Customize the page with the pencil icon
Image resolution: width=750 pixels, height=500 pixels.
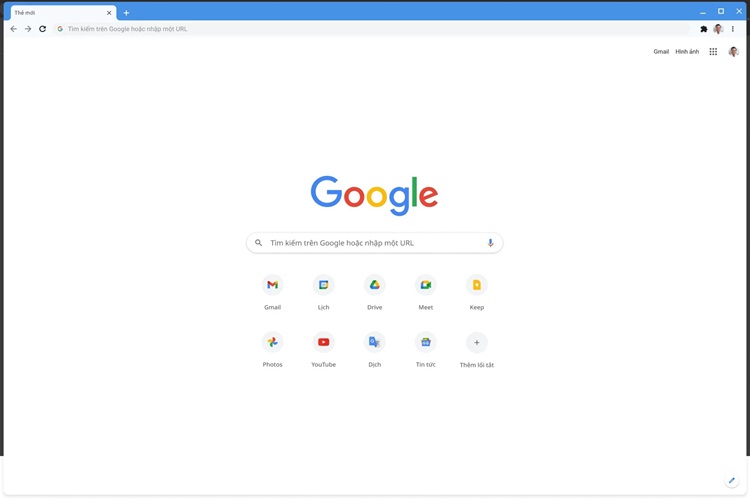[x=731, y=480]
